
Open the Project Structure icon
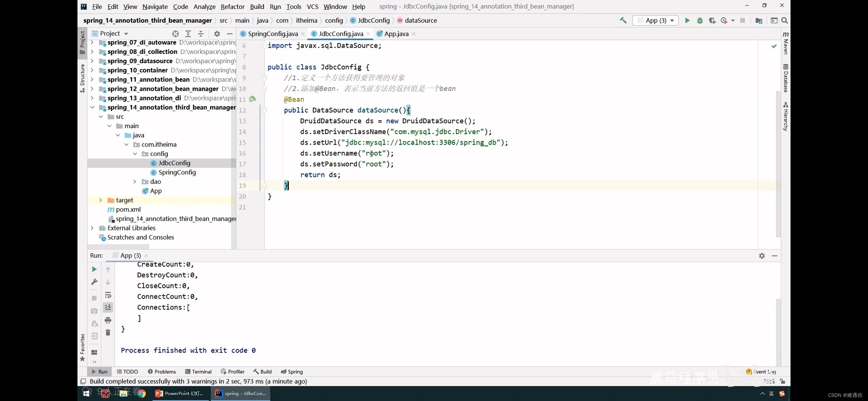click(759, 21)
